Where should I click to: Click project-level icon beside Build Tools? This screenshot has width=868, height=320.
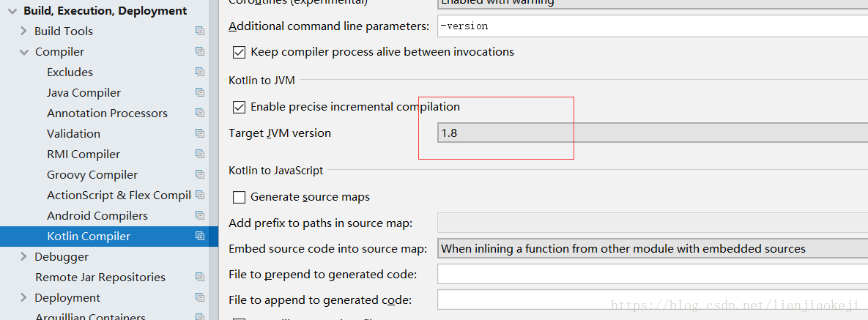click(x=199, y=31)
